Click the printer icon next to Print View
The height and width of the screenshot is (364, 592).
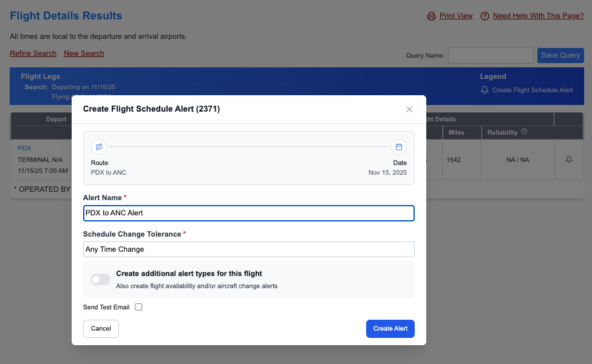pyautogui.click(x=431, y=16)
